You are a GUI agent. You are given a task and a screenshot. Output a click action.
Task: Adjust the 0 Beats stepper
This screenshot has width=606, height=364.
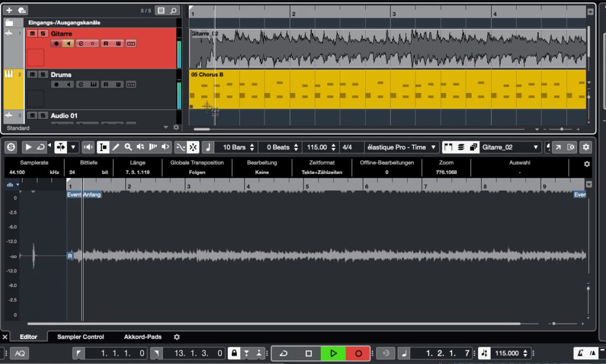[296, 147]
